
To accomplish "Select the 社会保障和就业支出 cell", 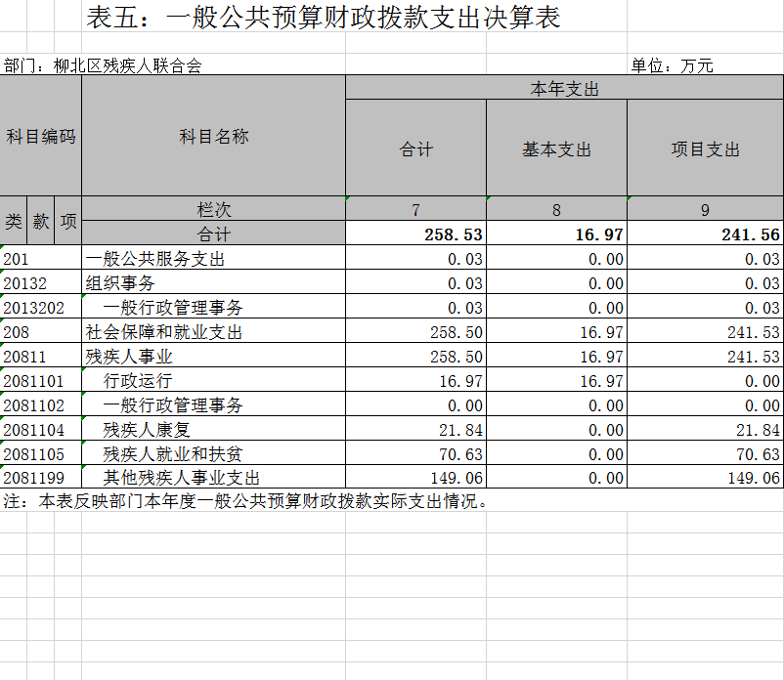I will click(213, 332).
